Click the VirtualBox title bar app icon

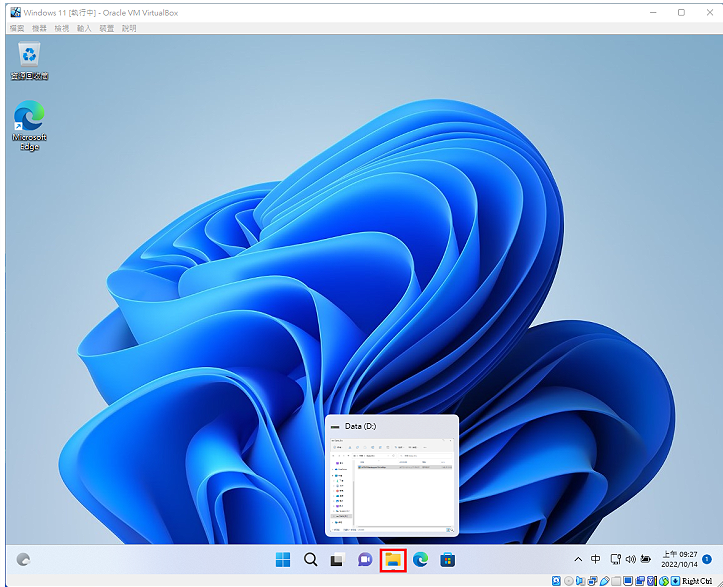point(16,12)
